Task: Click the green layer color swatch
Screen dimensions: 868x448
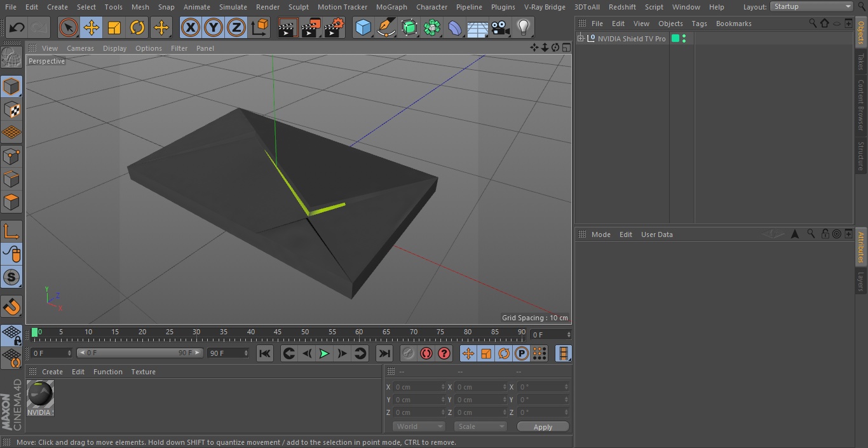Action: (675, 39)
